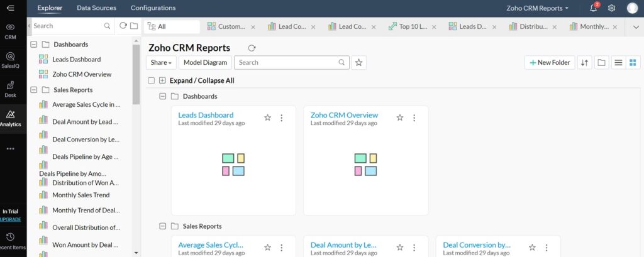
Task: Select Analytics in the left sidebar
Action: tap(11, 118)
